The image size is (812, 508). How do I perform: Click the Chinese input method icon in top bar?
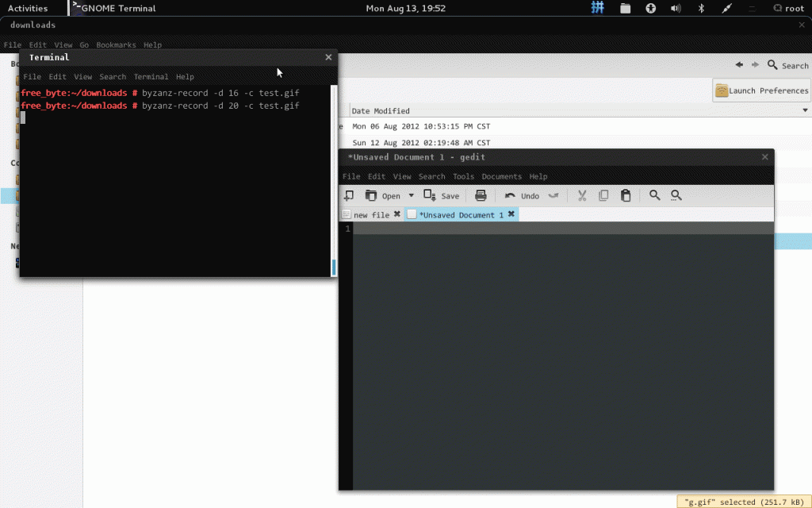coord(598,8)
